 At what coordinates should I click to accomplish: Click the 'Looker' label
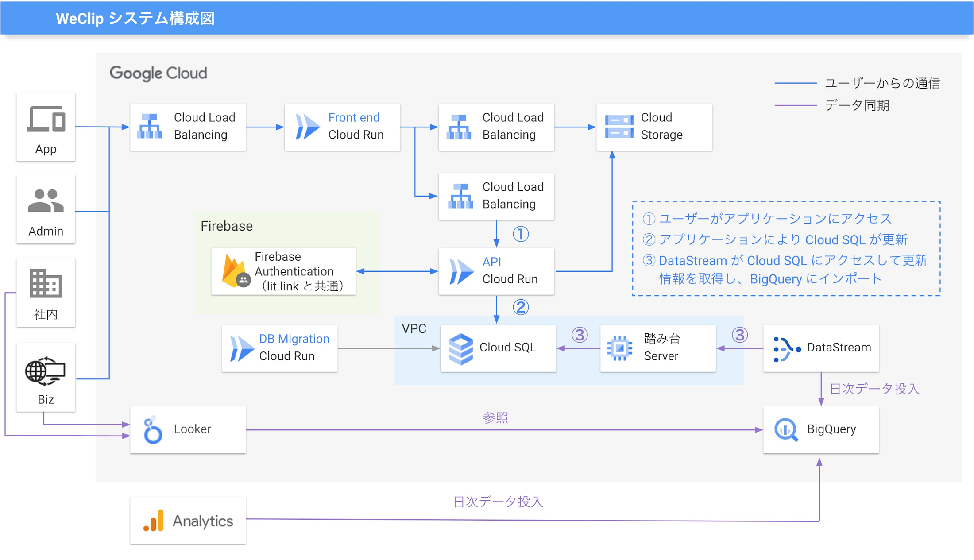[192, 429]
